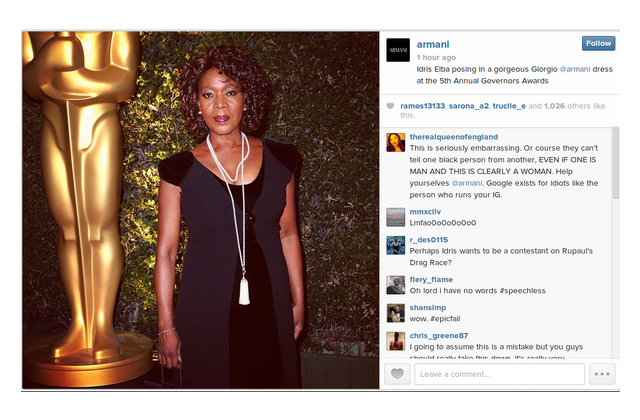Open r_des0115's avatar thumbnail

[396, 245]
